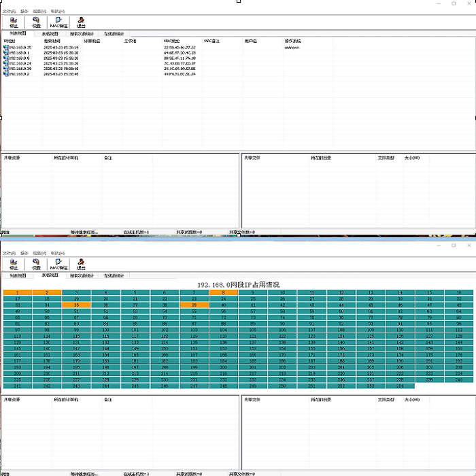Click the bottom window's 文件类型 column header
The image size is (476, 476).
pyautogui.click(x=390, y=400)
